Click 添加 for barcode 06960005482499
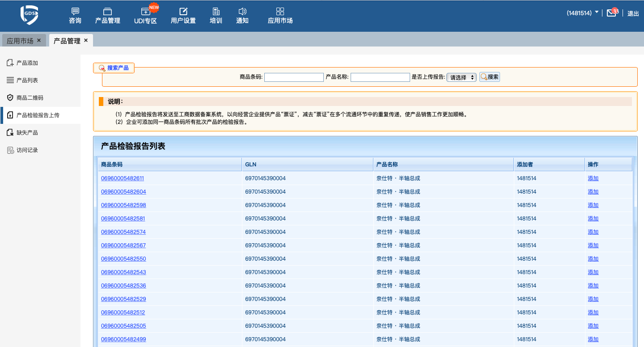This screenshot has width=644, height=347. point(593,339)
